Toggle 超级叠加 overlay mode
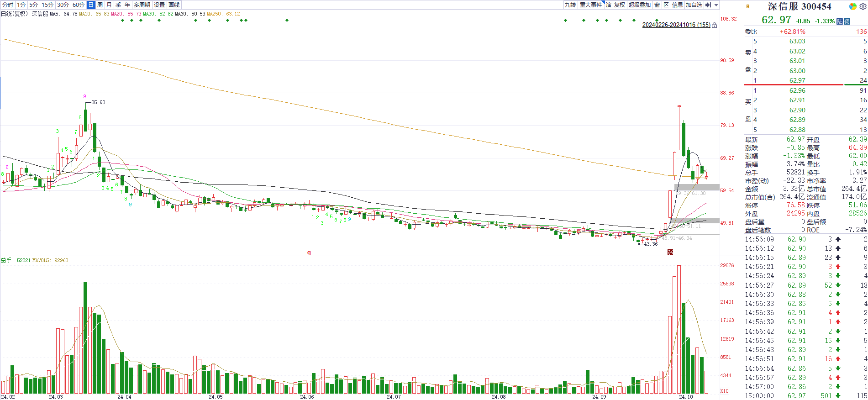This screenshot has width=868, height=400. (639, 5)
